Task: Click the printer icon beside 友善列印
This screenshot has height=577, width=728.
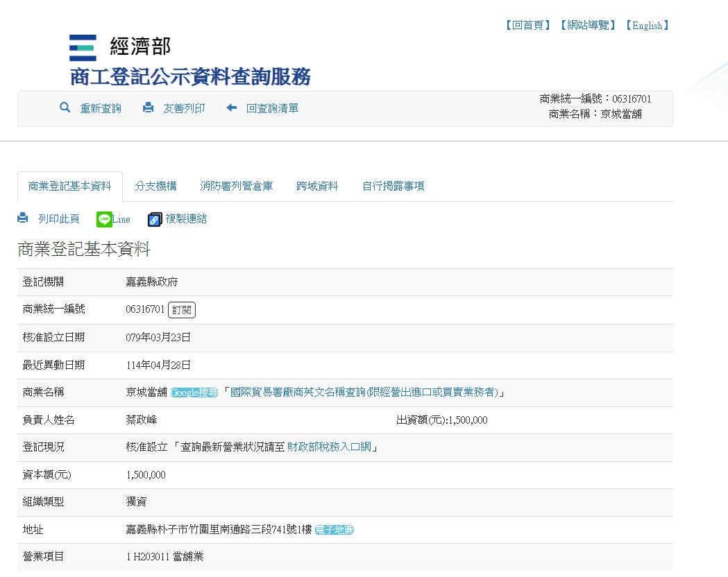Action: [x=148, y=107]
